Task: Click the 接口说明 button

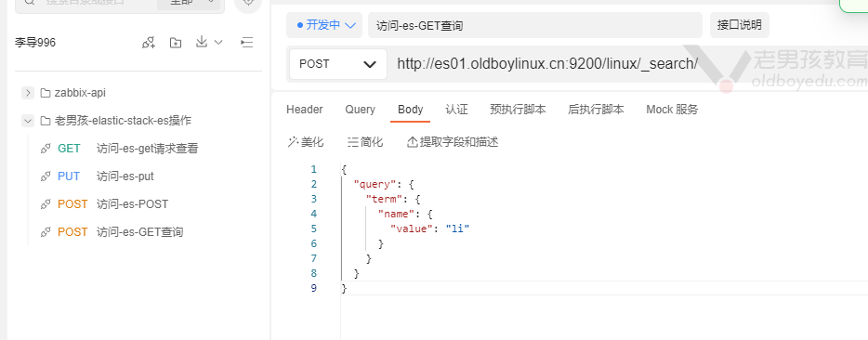Action: click(739, 25)
